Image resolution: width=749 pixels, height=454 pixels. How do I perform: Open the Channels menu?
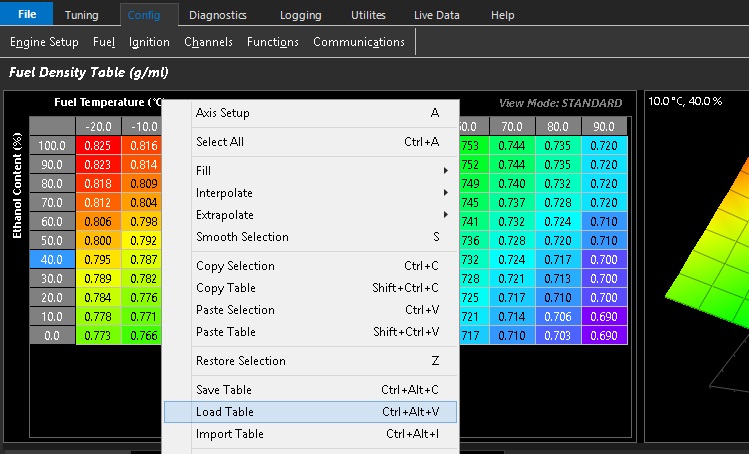pyautogui.click(x=208, y=42)
